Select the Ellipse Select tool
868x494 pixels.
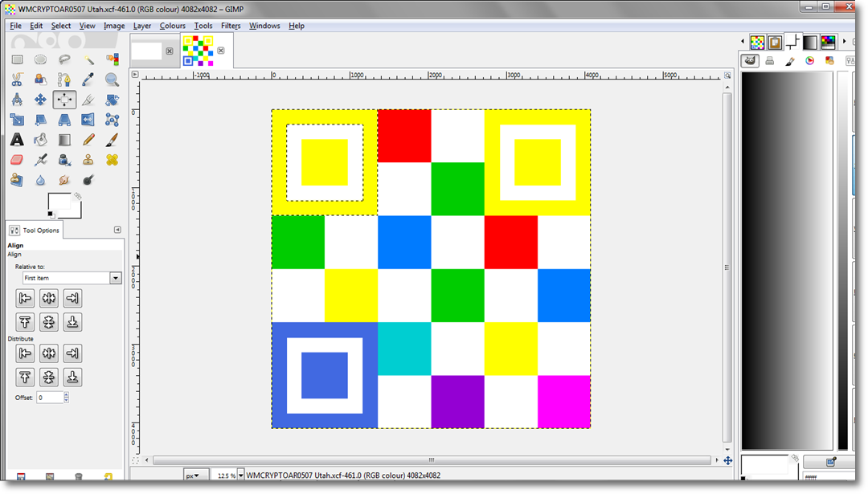[40, 59]
